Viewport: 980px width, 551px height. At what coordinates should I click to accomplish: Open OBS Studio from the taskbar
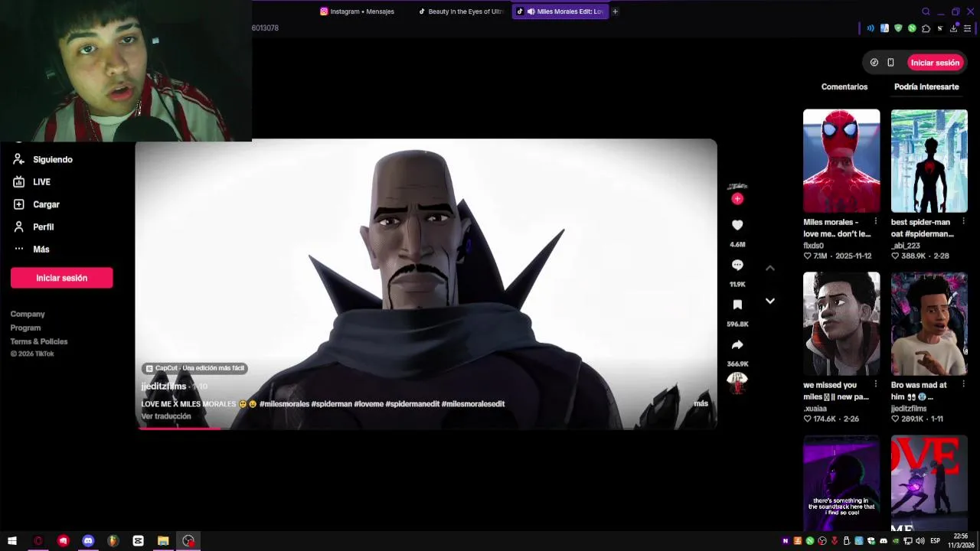(188, 541)
